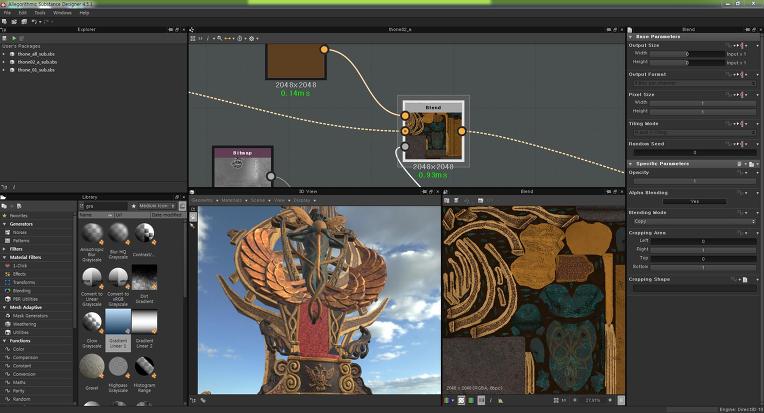This screenshot has height=413, width=764.
Task: Expand the thone02_a_sub.sbs package
Action: [x=4, y=62]
